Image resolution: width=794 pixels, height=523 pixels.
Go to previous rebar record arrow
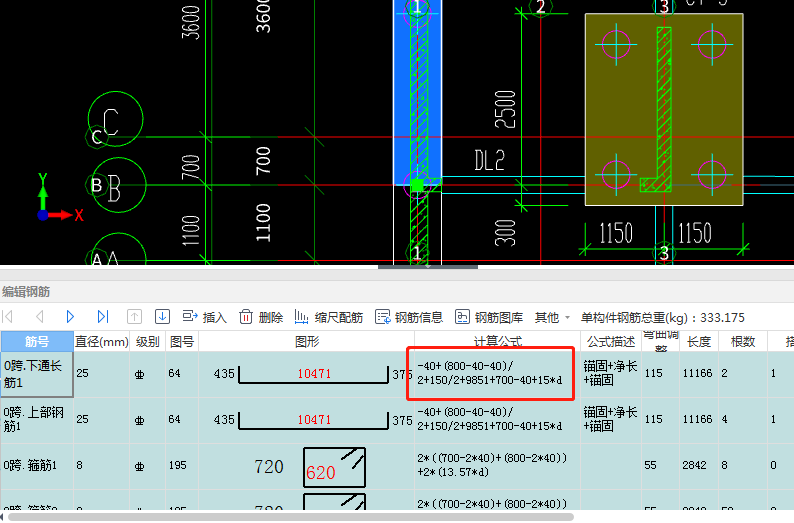[x=39, y=317]
